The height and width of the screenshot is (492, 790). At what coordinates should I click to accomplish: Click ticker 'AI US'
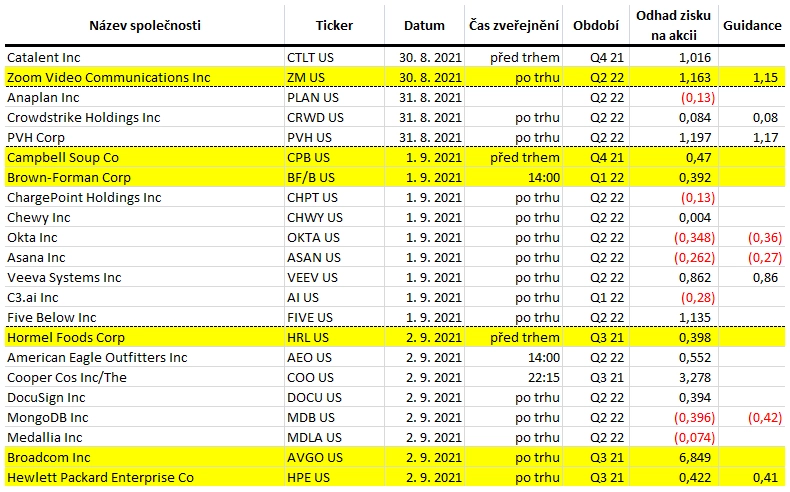click(303, 298)
